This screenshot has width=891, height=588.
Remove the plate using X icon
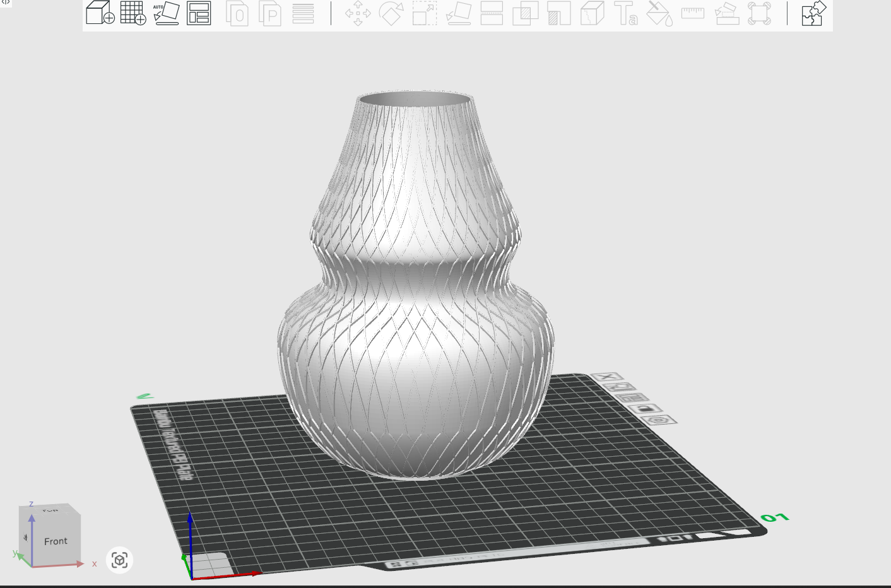(x=608, y=377)
